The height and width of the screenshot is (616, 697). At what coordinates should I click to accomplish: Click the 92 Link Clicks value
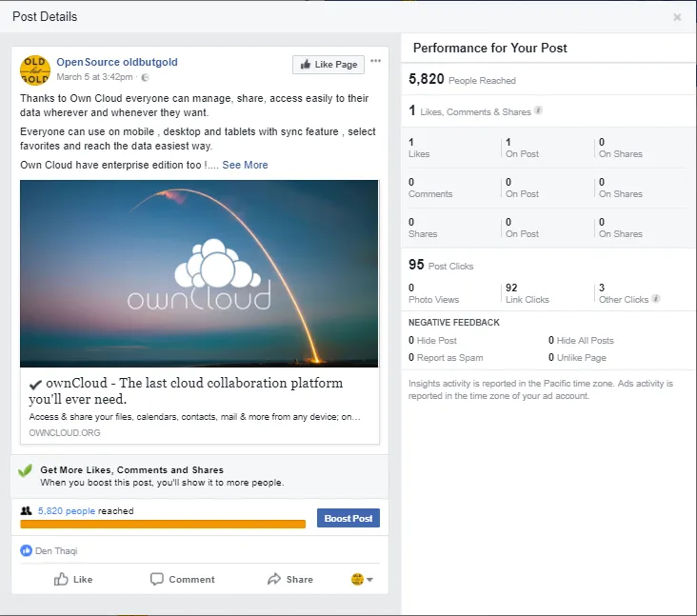pyautogui.click(x=528, y=293)
